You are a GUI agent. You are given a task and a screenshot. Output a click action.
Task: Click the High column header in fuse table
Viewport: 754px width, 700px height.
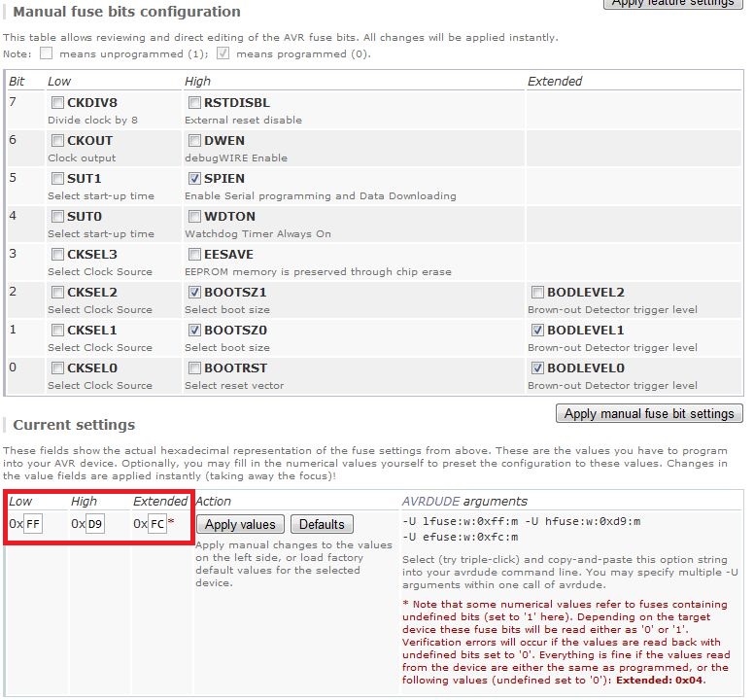pyautogui.click(x=197, y=82)
